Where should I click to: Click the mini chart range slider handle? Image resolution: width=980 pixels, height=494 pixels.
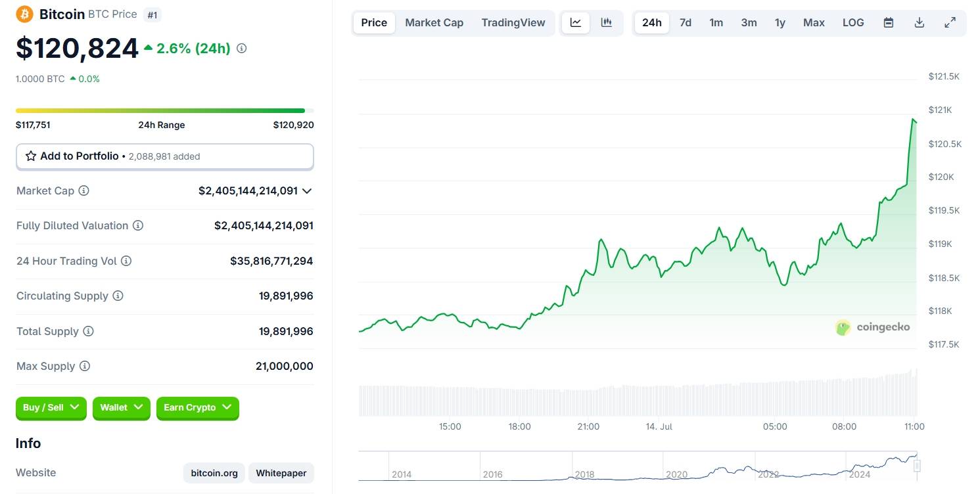coord(917,466)
